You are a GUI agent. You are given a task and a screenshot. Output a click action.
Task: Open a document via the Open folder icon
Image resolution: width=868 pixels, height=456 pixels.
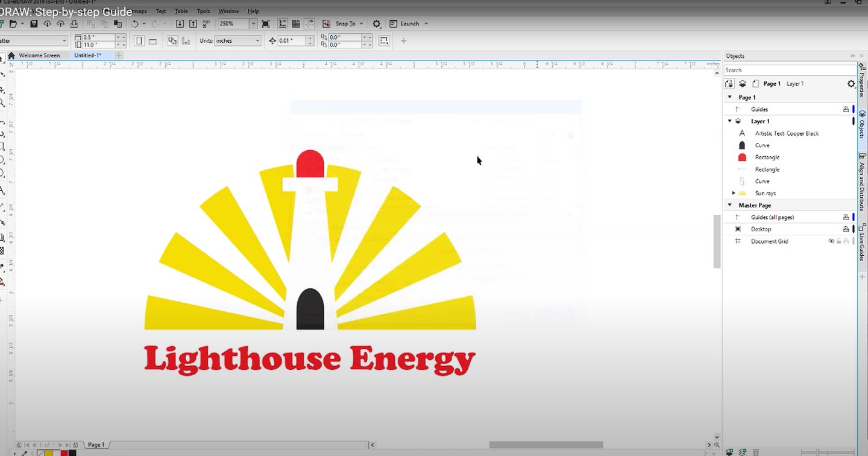(x=14, y=24)
